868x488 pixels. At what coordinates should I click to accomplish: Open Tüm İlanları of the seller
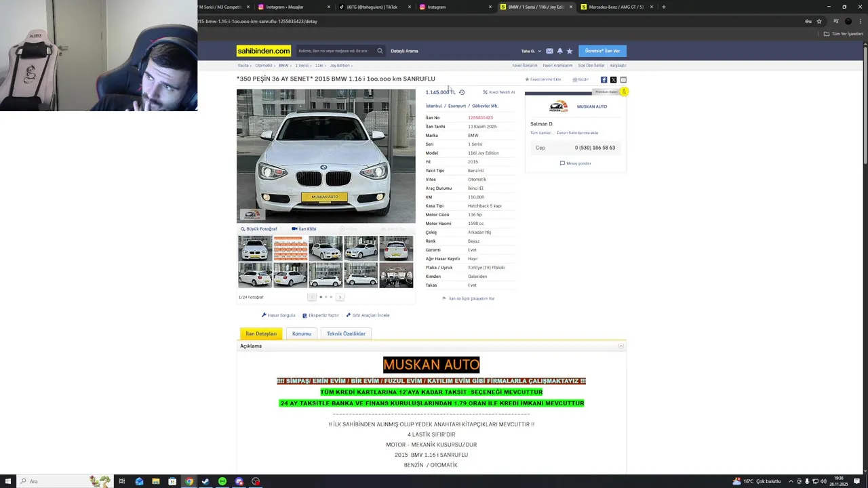click(x=540, y=133)
